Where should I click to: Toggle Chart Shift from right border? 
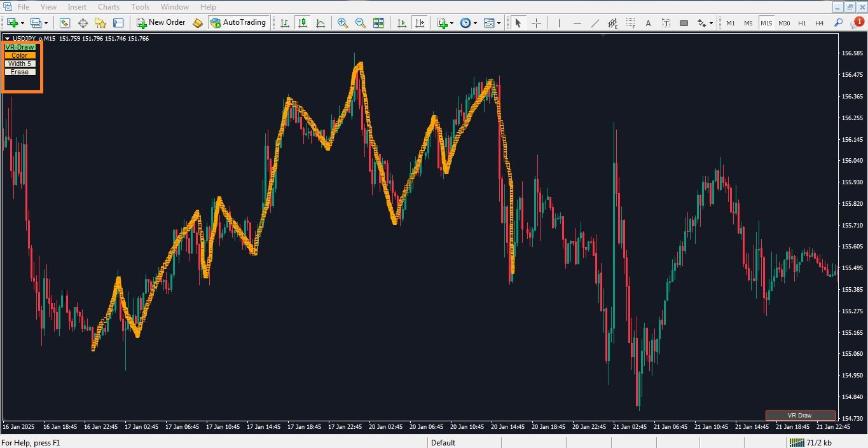pos(420,23)
